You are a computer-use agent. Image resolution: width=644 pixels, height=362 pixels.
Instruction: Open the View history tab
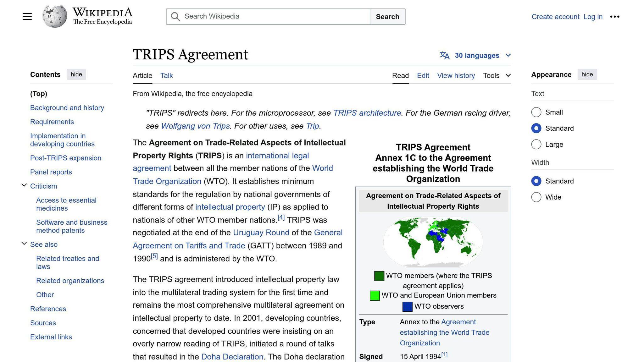[x=456, y=75]
